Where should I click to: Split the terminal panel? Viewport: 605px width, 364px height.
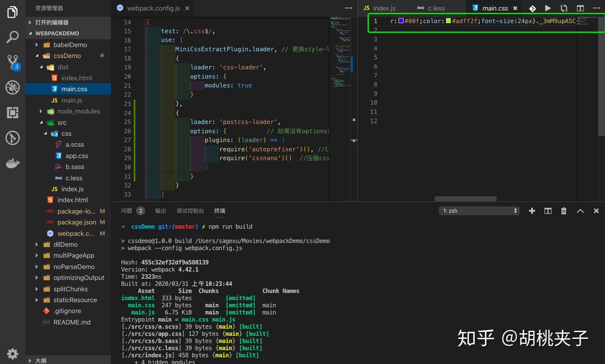[x=547, y=211]
